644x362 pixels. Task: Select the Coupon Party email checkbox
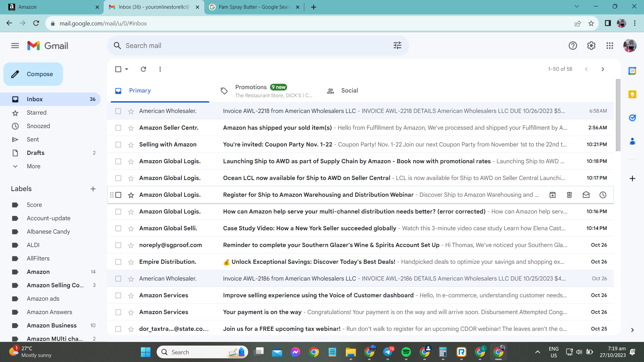[x=118, y=144]
